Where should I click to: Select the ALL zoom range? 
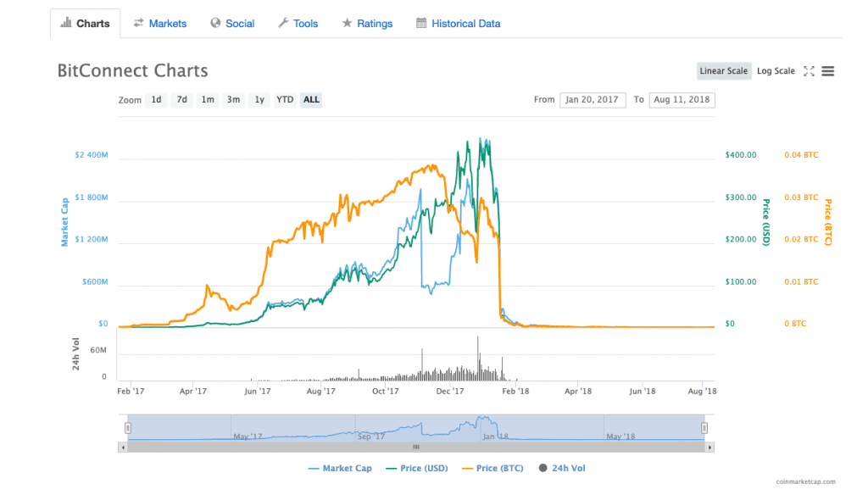(x=310, y=99)
